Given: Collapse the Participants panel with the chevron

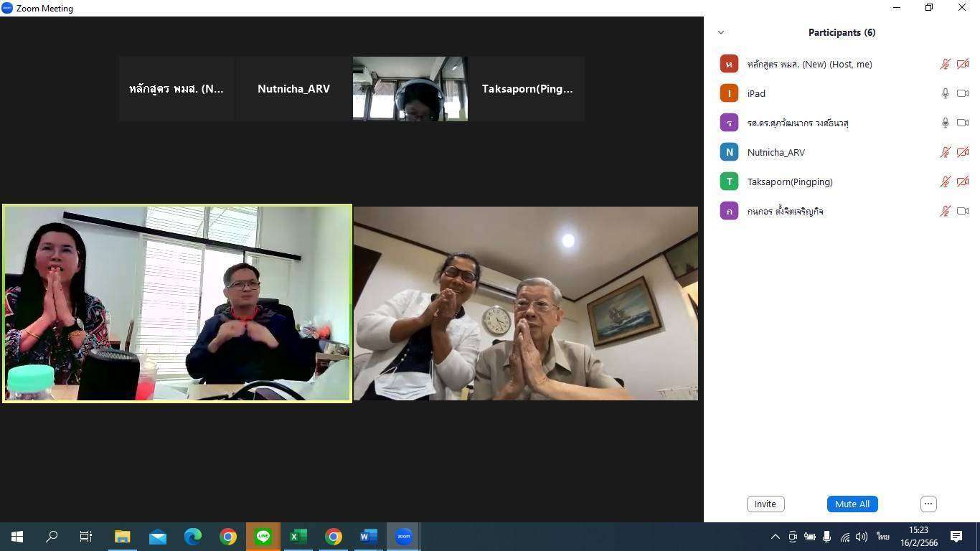Looking at the screenshot, I should pyautogui.click(x=721, y=32).
